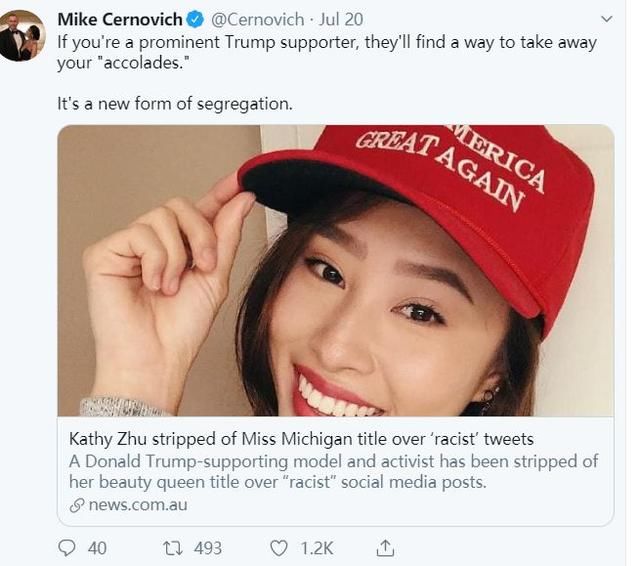640x566 pixels.
Task: Click the 1.2K likes count
Action: coord(318,548)
